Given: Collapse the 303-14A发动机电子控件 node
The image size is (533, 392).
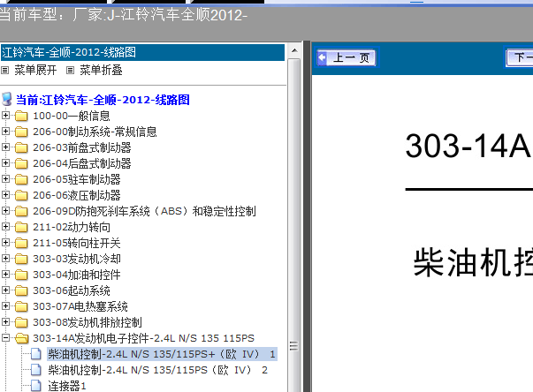Looking at the screenshot, I should 5,337.
